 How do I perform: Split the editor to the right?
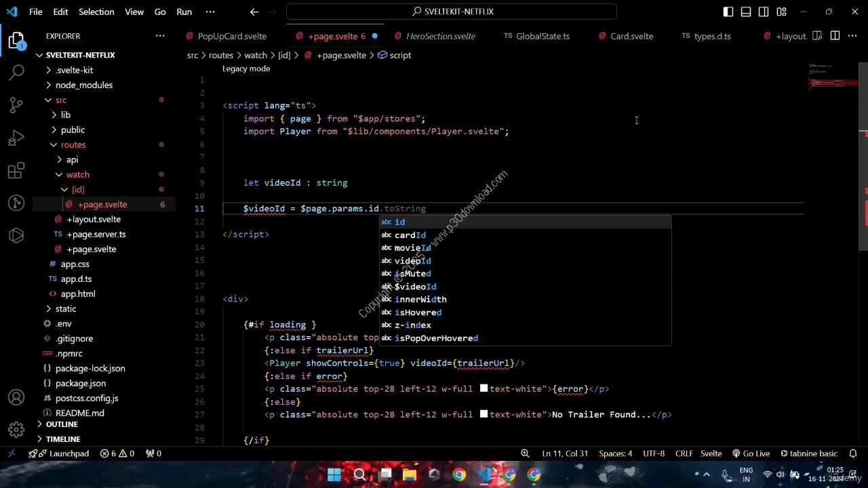[x=835, y=36]
